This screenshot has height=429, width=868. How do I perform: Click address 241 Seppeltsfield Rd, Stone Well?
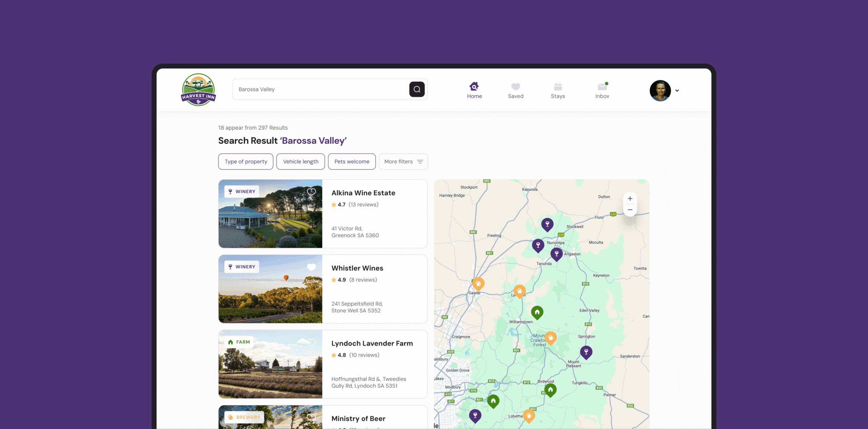pyautogui.click(x=357, y=307)
